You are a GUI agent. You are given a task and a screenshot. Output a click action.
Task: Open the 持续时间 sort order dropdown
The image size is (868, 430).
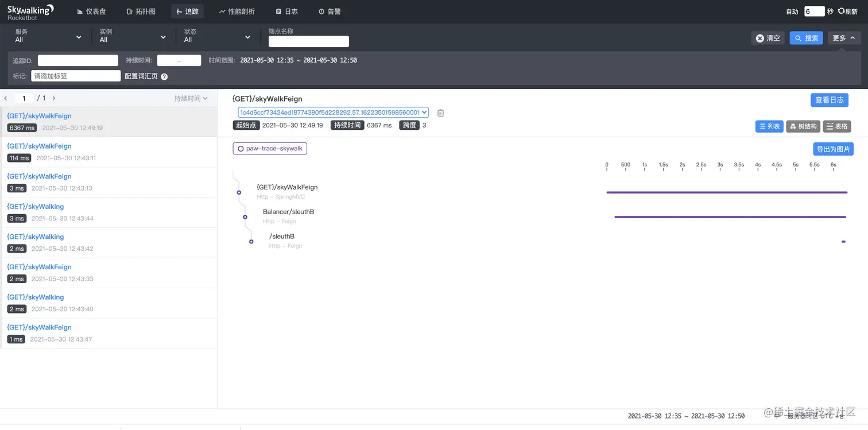191,99
